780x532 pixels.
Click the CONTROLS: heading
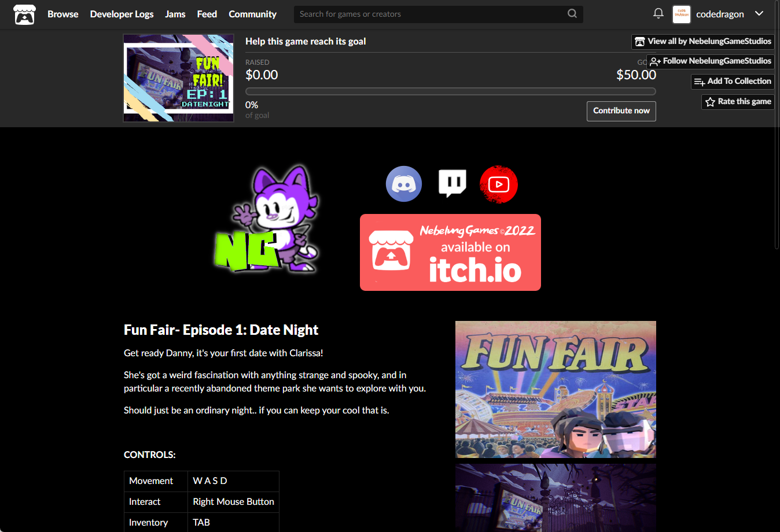point(150,455)
